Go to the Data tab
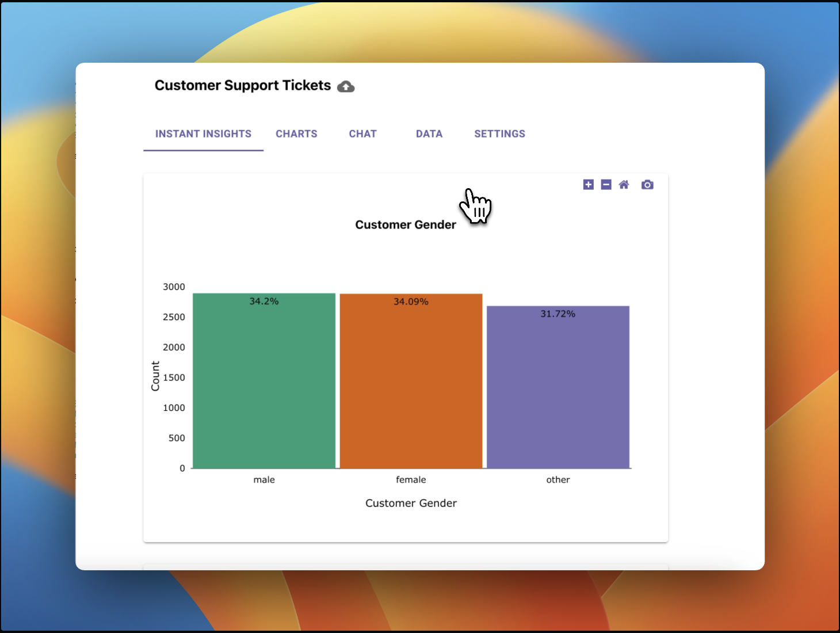The image size is (840, 633). tap(429, 134)
